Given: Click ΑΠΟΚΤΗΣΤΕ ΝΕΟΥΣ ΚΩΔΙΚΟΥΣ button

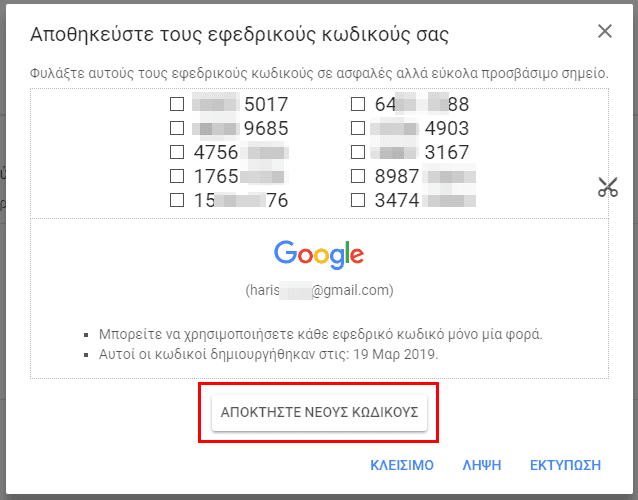Looking at the screenshot, I should [x=319, y=413].
